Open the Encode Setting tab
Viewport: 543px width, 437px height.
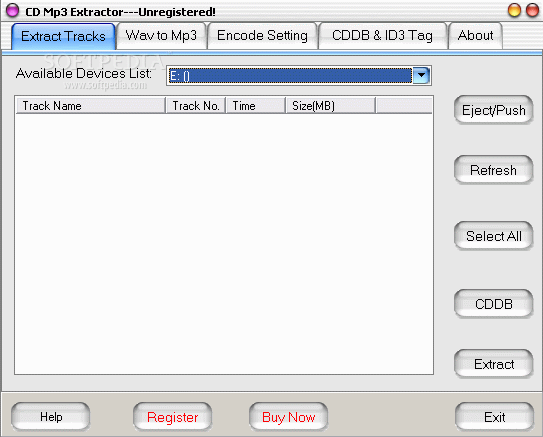pyautogui.click(x=262, y=35)
